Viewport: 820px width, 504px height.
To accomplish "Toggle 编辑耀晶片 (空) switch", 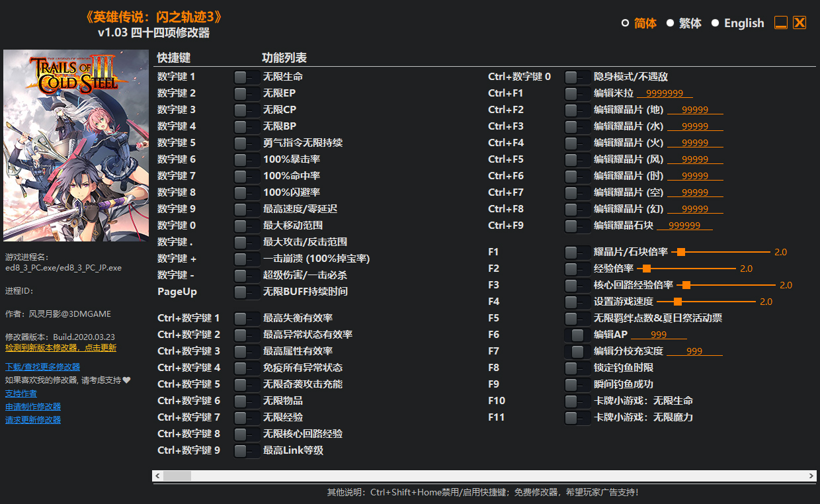I will pyautogui.click(x=577, y=192).
